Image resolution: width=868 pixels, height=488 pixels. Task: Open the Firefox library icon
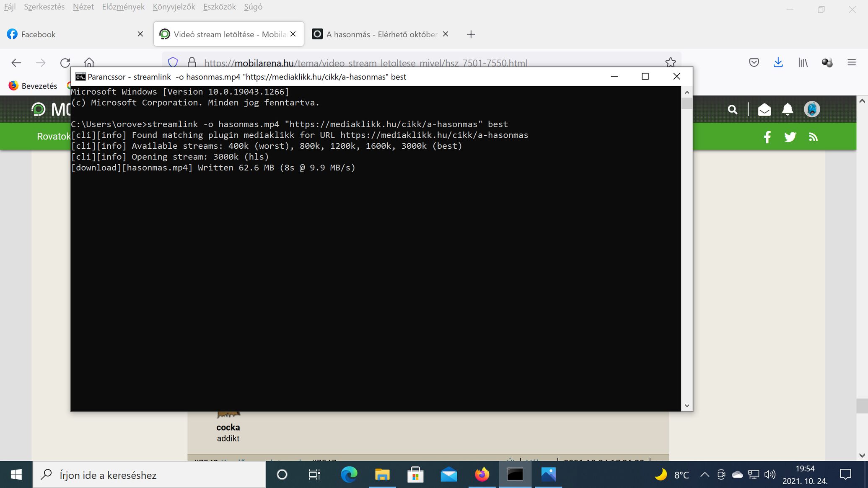click(x=803, y=63)
